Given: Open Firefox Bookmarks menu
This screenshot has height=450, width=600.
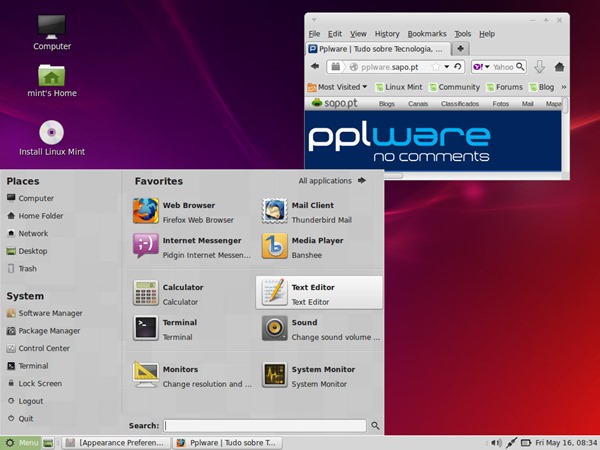Looking at the screenshot, I should 427,34.
